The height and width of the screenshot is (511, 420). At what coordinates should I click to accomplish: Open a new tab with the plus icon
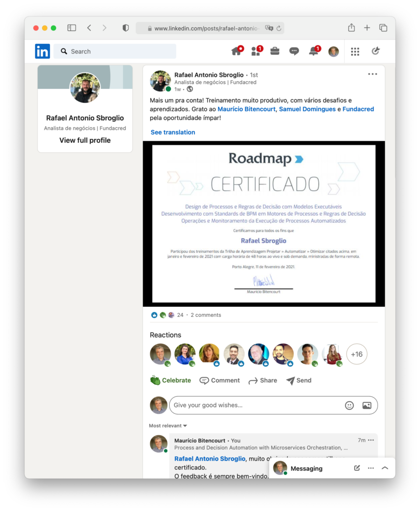(367, 28)
